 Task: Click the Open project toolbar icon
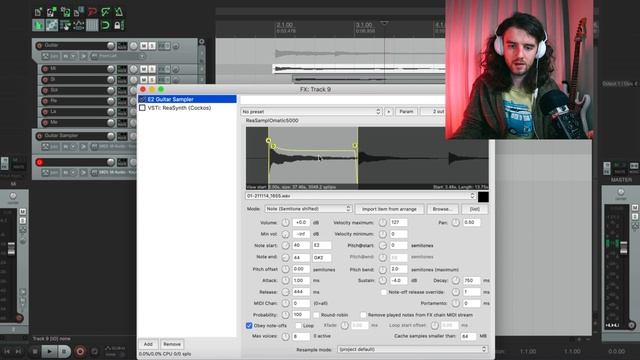click(52, 12)
